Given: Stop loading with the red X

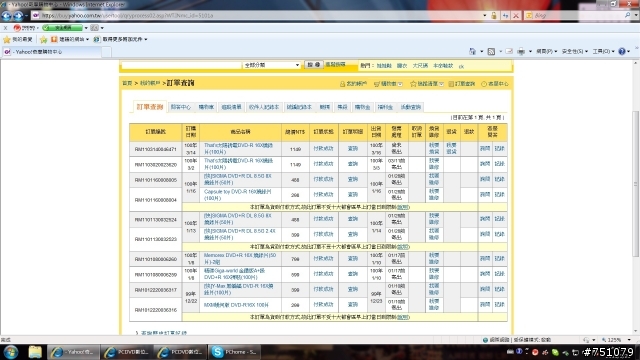Looking at the screenshot, I should click(516, 16).
